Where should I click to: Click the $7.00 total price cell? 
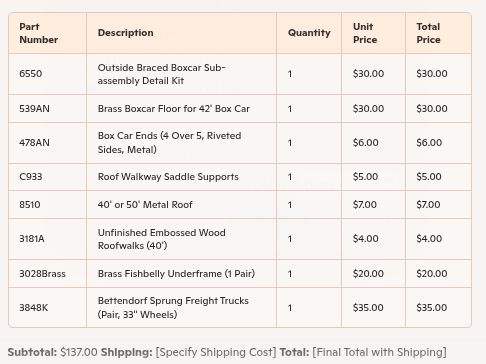tap(438, 205)
